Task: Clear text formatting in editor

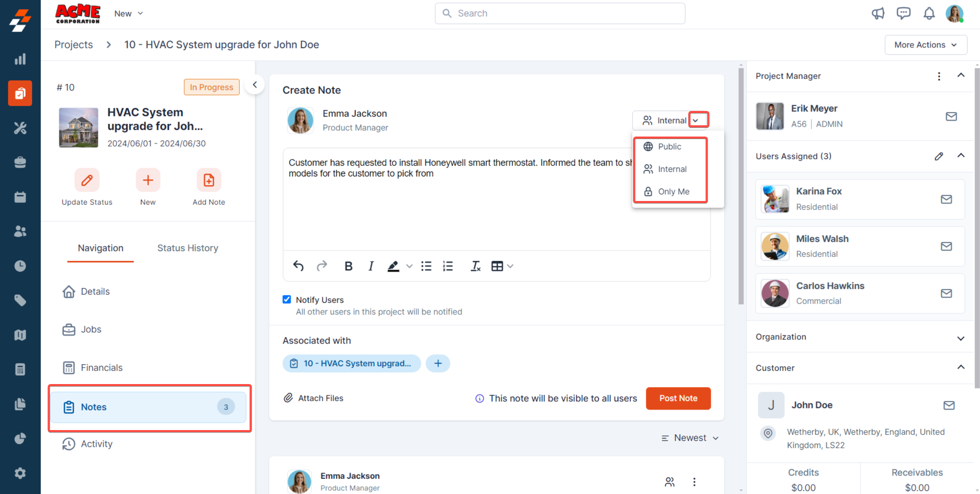Action: click(x=475, y=266)
